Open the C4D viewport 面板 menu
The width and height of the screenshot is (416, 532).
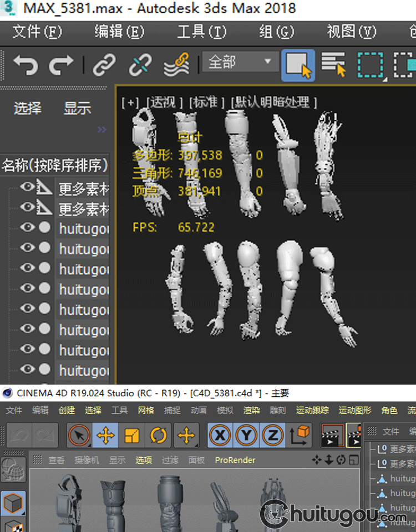(196, 460)
